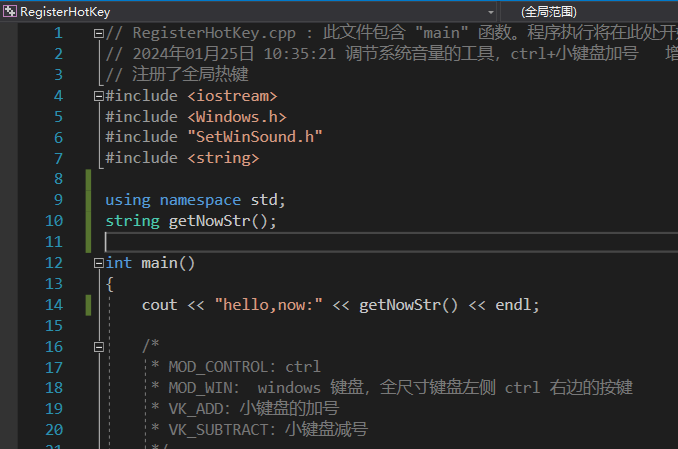Click getNowStr() call on line 14
The height and width of the screenshot is (449, 678).
pyautogui.click(x=408, y=305)
